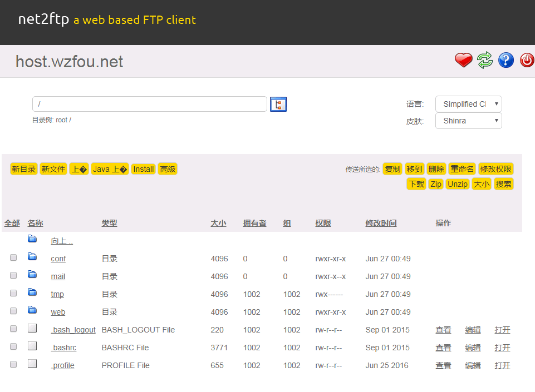535x392 pixels.
Task: Check the box for web directory
Action: (13, 311)
